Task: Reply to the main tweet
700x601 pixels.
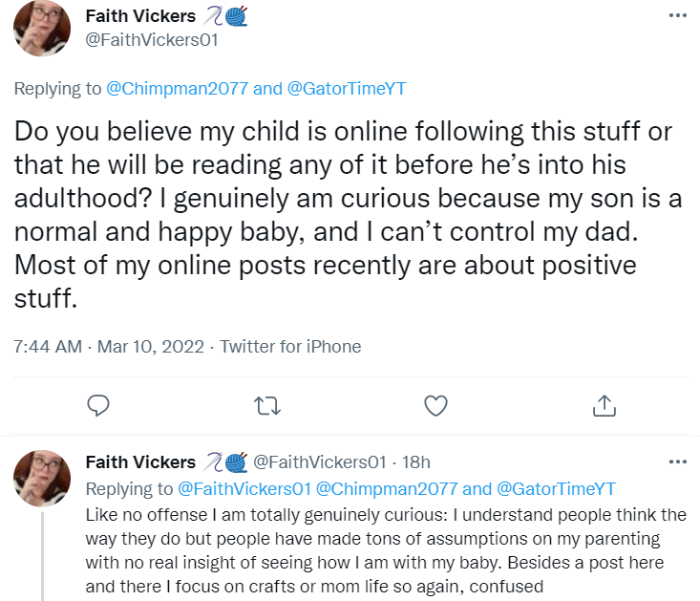Action: click(99, 405)
